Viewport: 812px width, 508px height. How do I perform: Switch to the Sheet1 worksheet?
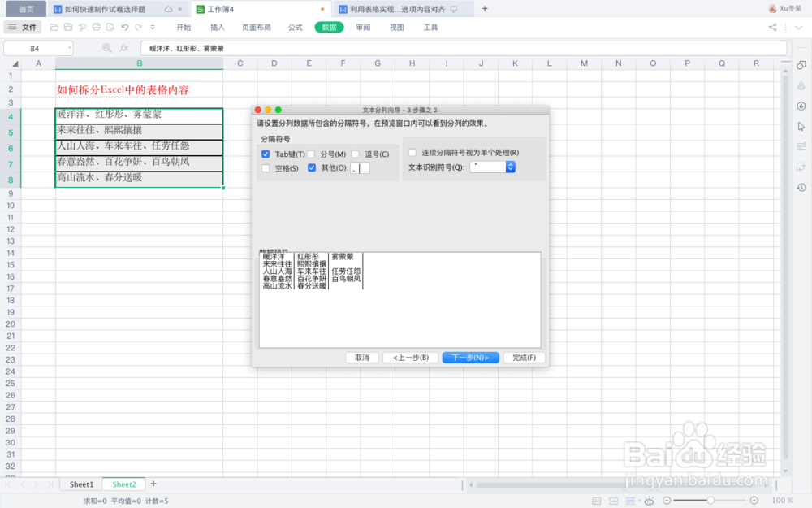[x=80, y=484]
